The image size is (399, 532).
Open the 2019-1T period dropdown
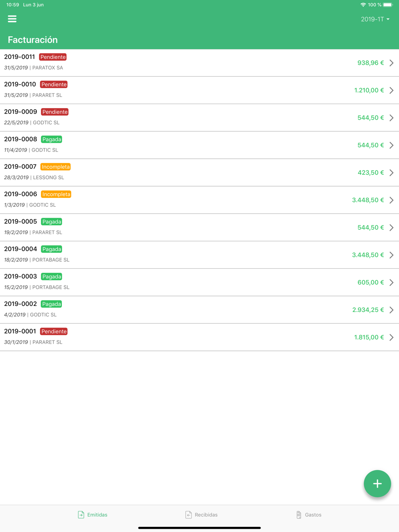click(x=375, y=19)
